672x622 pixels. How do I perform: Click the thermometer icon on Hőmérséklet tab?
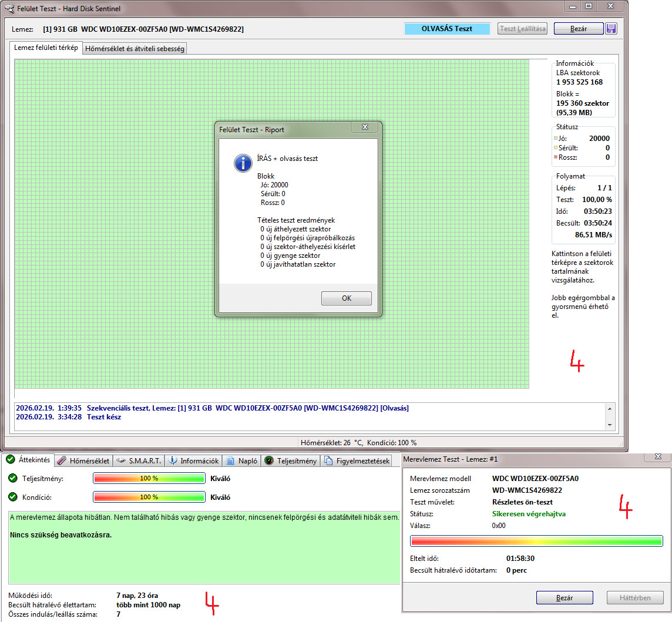[62, 461]
